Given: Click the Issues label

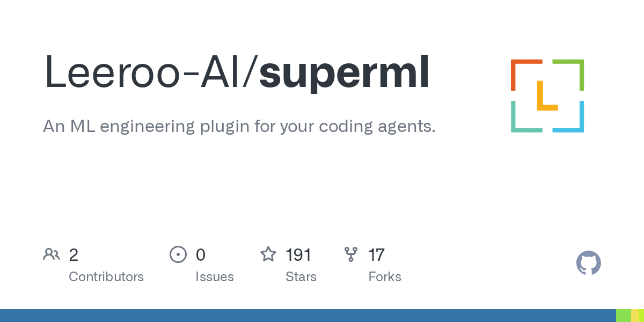Looking at the screenshot, I should 215,277.
